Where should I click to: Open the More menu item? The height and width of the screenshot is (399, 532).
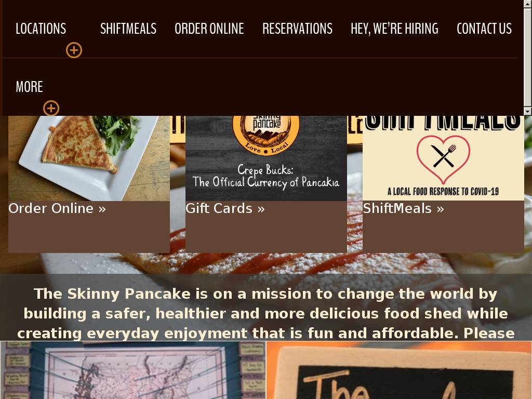(29, 87)
